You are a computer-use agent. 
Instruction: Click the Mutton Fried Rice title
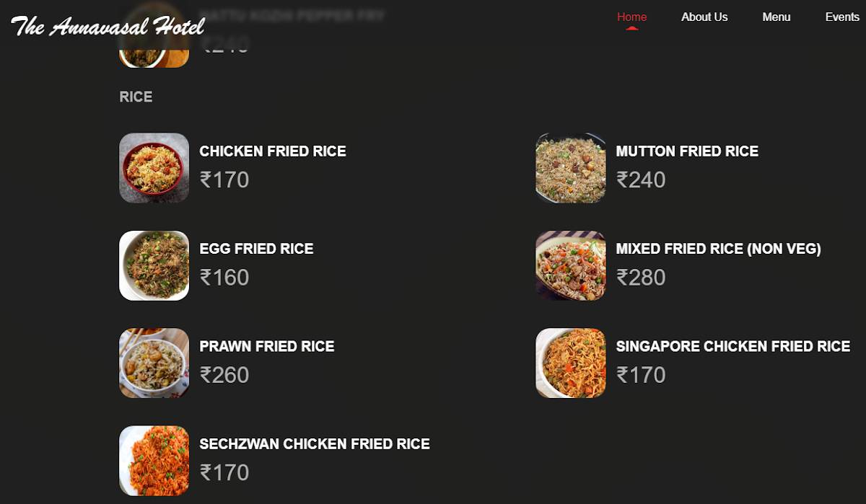[x=687, y=151]
